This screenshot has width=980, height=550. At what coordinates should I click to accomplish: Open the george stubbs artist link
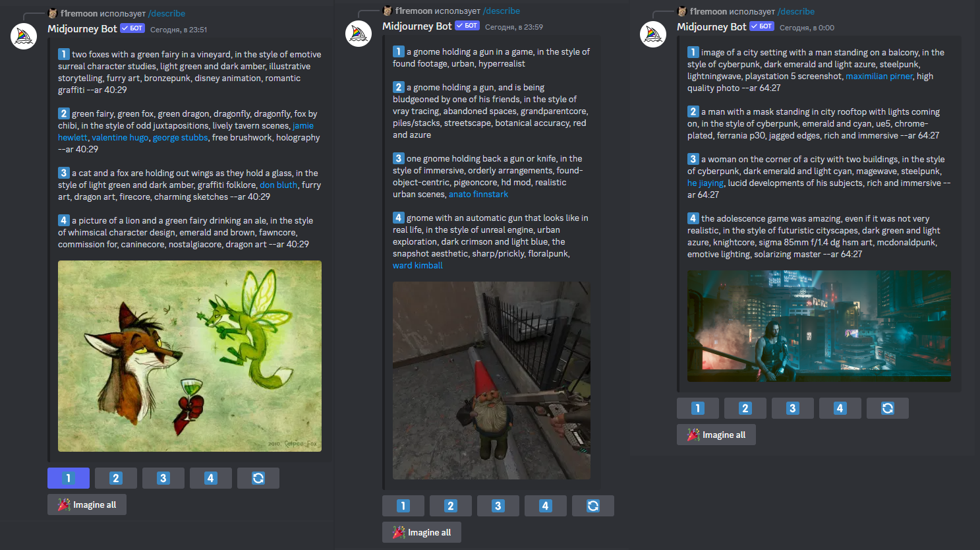(180, 138)
